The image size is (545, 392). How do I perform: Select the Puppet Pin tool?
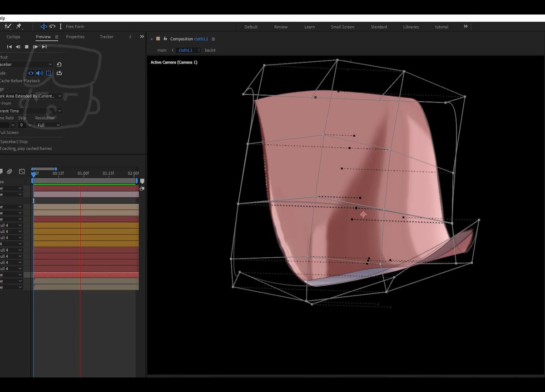19,27
